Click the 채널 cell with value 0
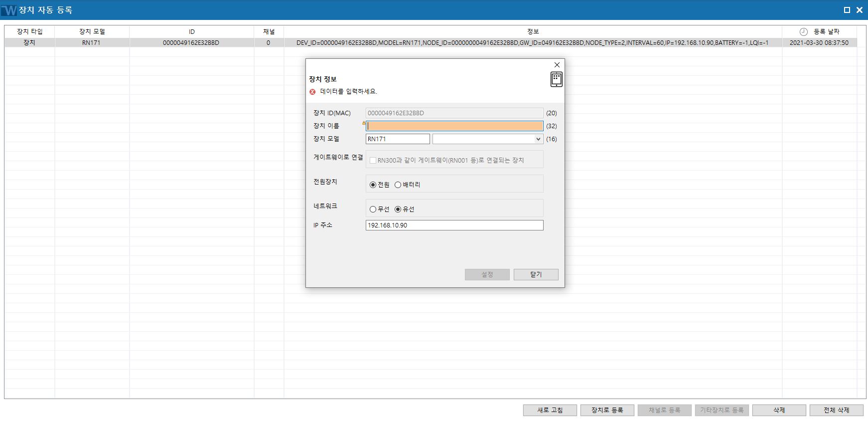This screenshot has height=421, width=868. [x=269, y=43]
